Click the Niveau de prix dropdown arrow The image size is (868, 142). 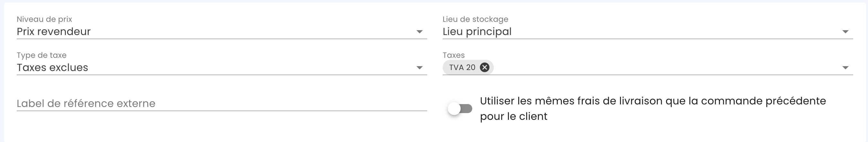pos(419,32)
